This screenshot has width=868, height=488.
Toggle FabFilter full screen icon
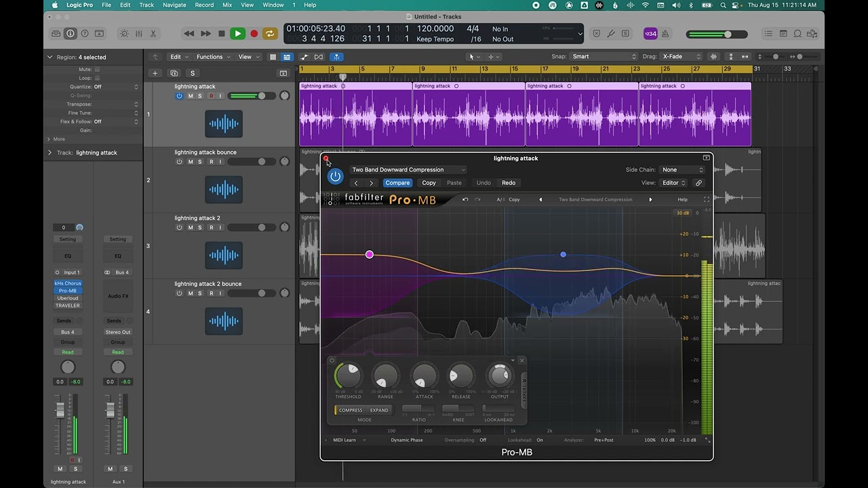pyautogui.click(x=706, y=200)
